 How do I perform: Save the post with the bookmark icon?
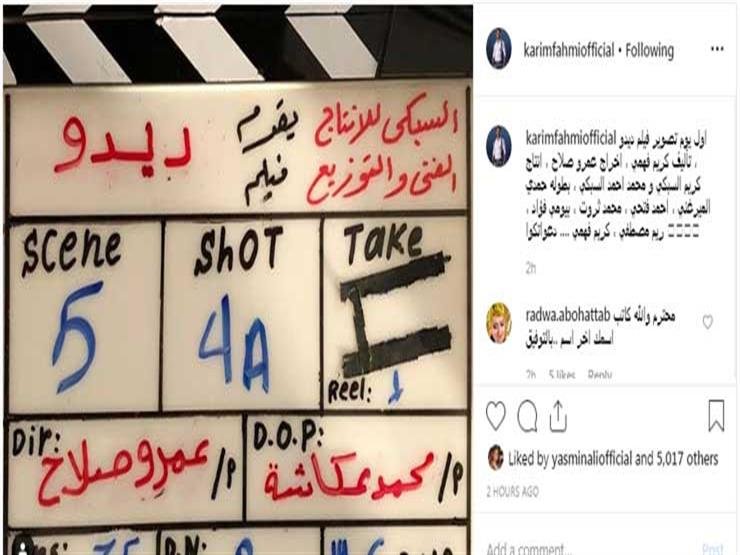[x=716, y=415]
